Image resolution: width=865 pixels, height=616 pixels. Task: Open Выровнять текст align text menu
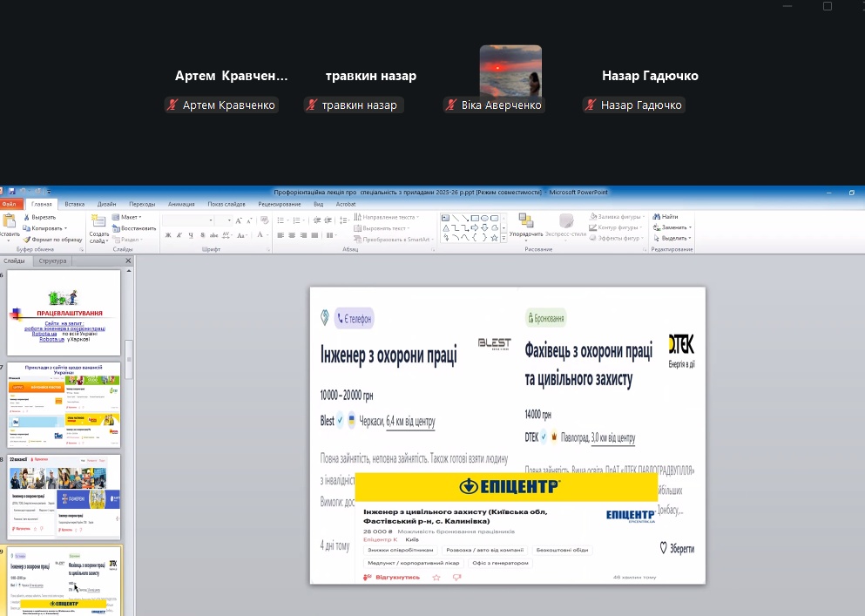tap(382, 228)
